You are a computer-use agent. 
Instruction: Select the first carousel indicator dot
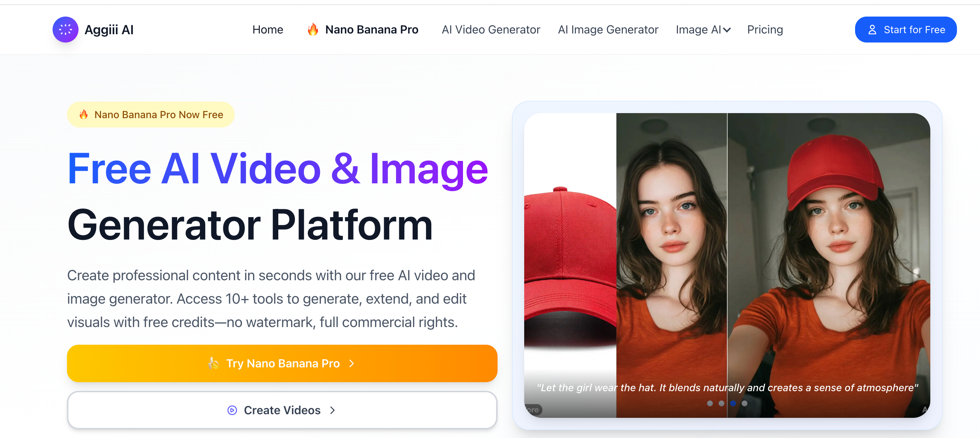(x=709, y=404)
